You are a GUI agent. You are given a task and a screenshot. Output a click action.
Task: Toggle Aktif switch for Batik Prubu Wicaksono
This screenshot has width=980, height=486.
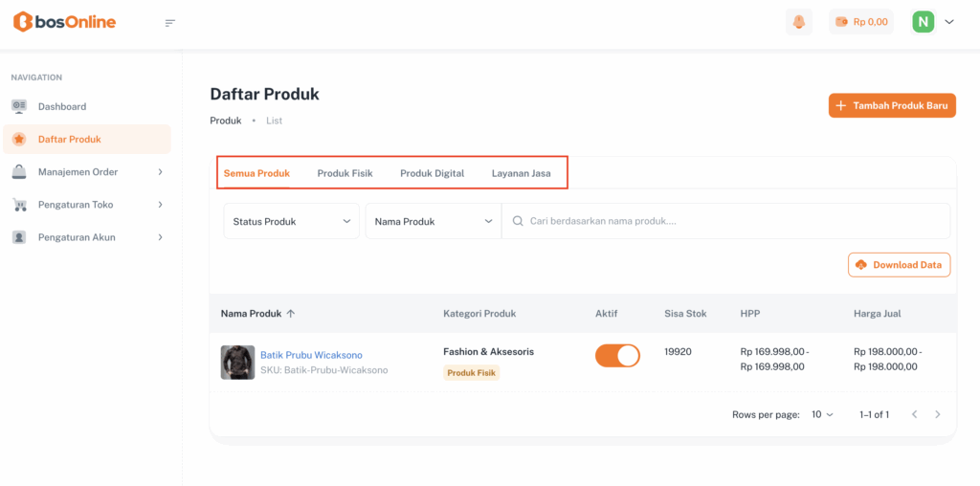pyautogui.click(x=617, y=356)
